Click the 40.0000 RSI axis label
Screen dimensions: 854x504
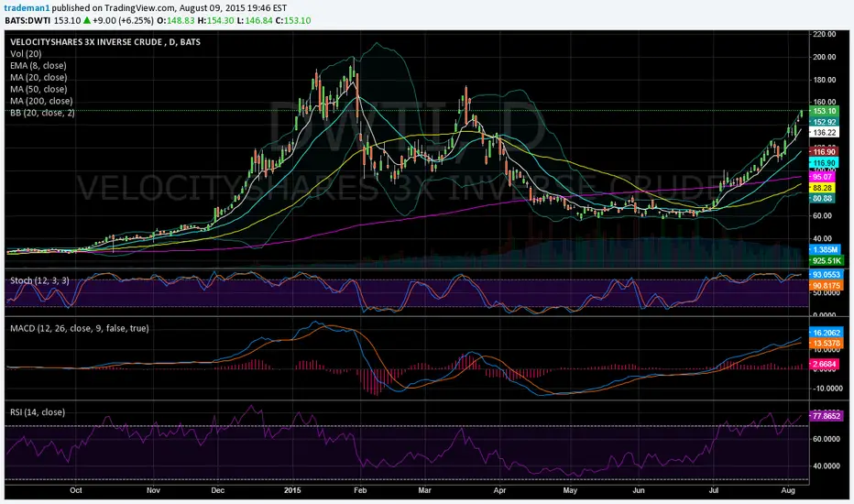pyautogui.click(x=827, y=466)
